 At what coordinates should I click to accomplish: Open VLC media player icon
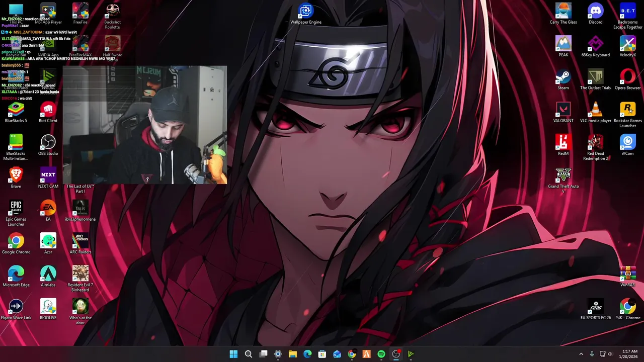pyautogui.click(x=596, y=113)
